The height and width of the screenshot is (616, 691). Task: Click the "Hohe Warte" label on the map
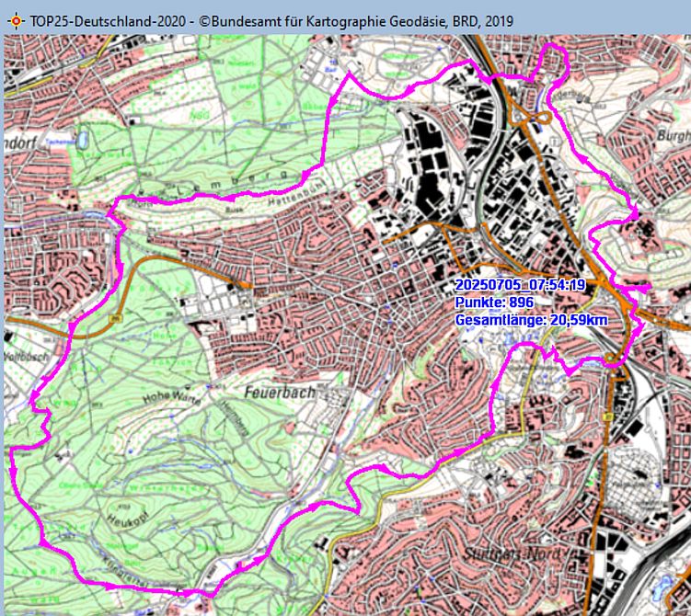(x=171, y=398)
